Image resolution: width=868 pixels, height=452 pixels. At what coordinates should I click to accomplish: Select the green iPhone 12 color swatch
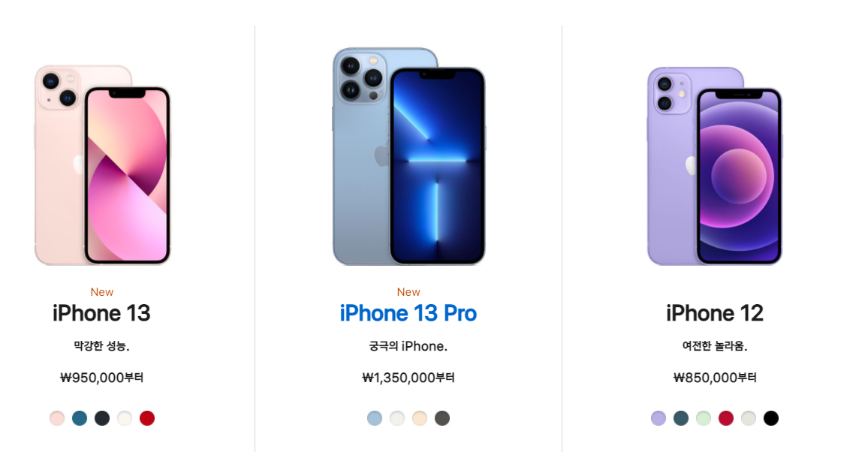click(x=704, y=418)
